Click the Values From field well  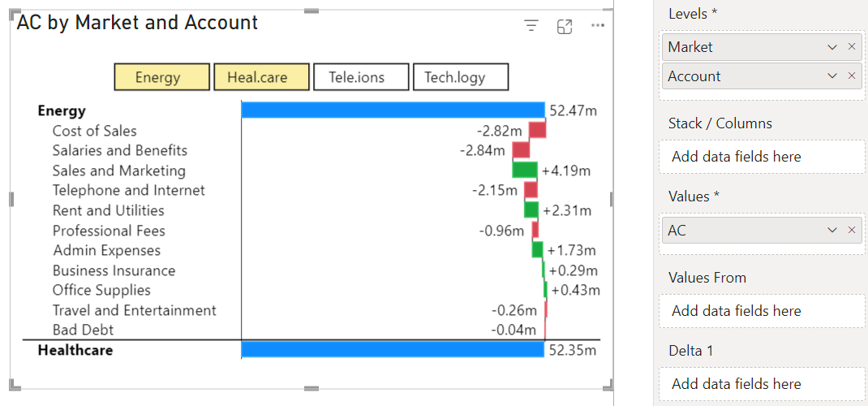[x=762, y=311]
